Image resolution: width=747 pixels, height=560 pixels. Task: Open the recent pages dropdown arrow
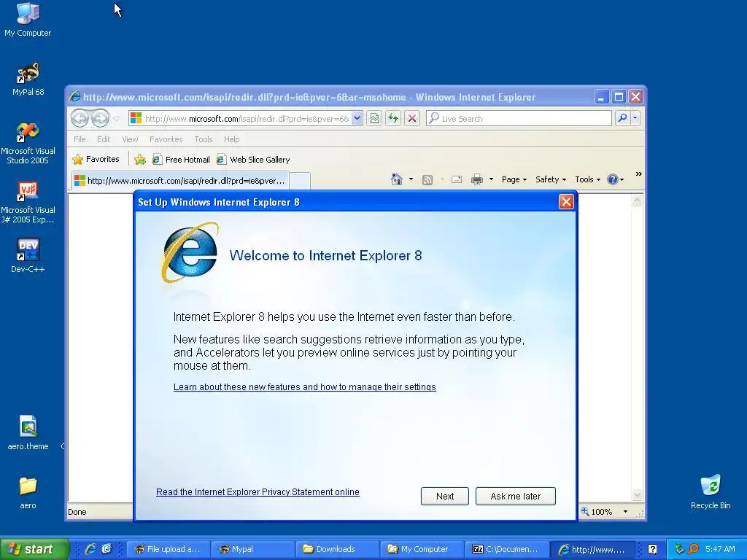(x=116, y=119)
